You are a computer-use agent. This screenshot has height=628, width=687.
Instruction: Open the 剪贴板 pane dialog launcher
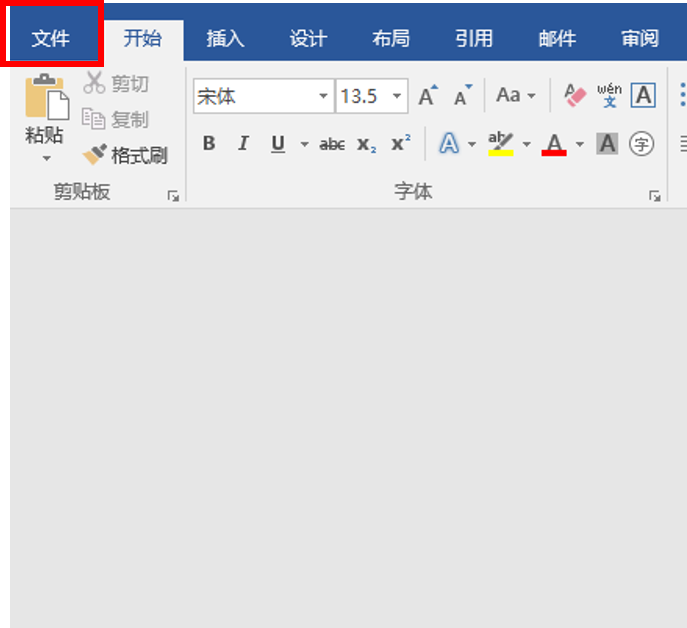(173, 196)
